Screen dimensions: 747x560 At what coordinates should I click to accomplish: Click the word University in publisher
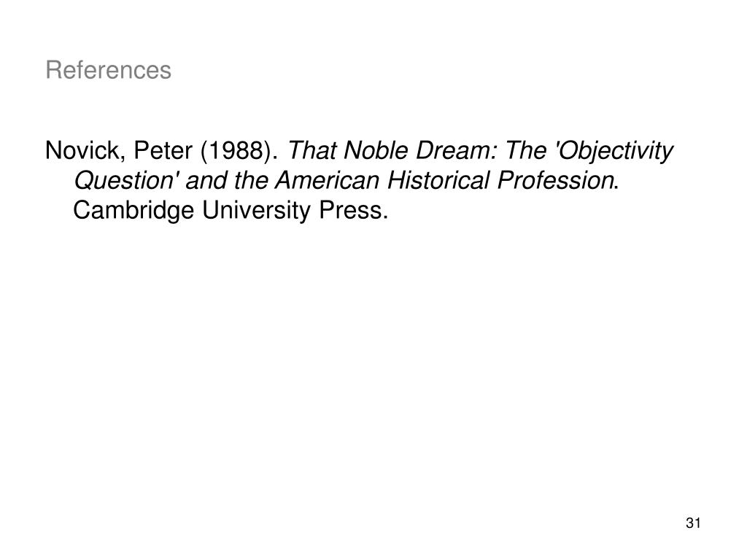click(256, 211)
